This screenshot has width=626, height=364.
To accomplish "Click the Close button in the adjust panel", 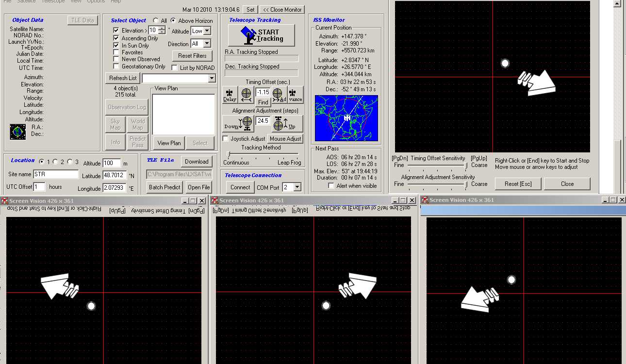I will 567,184.
